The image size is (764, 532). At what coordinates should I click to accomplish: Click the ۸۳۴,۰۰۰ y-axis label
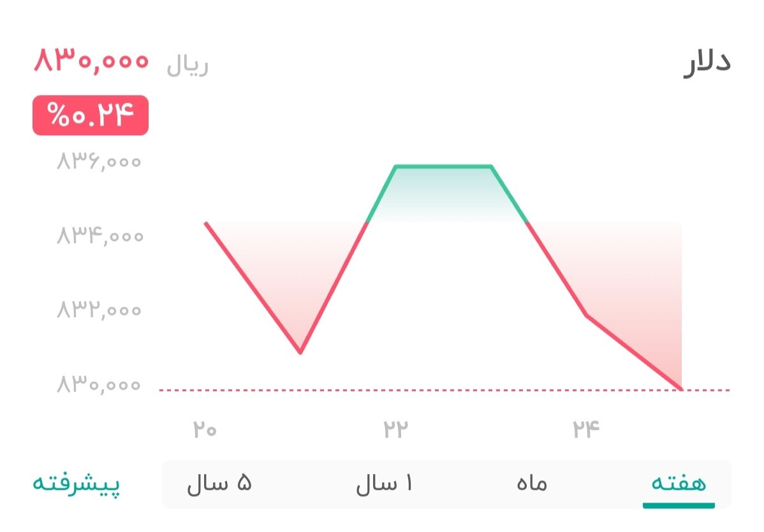coord(99,237)
